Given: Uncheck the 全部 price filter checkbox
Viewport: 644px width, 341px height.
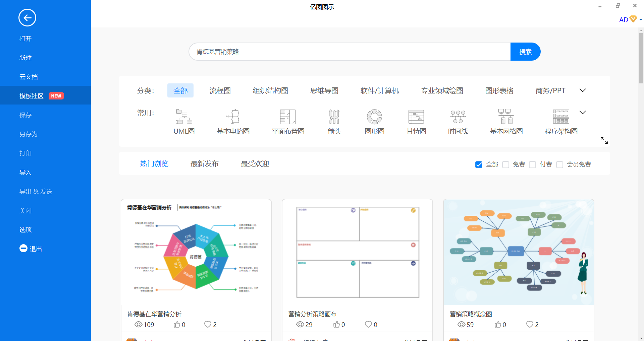Looking at the screenshot, I should click(479, 164).
